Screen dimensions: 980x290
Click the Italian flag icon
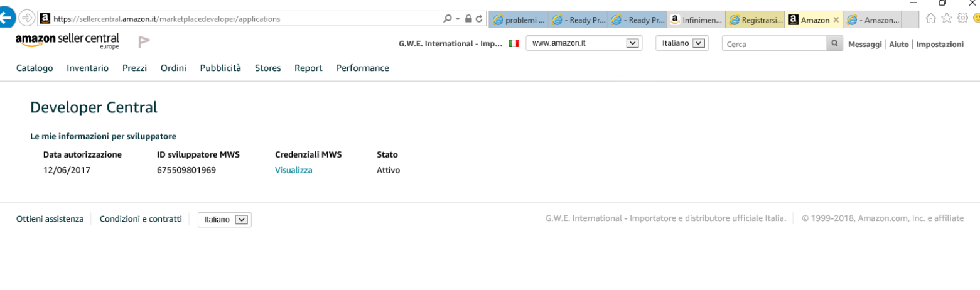coord(514,44)
